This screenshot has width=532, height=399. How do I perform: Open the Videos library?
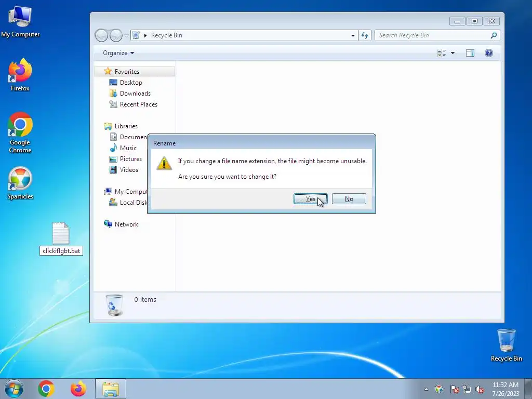click(x=129, y=170)
